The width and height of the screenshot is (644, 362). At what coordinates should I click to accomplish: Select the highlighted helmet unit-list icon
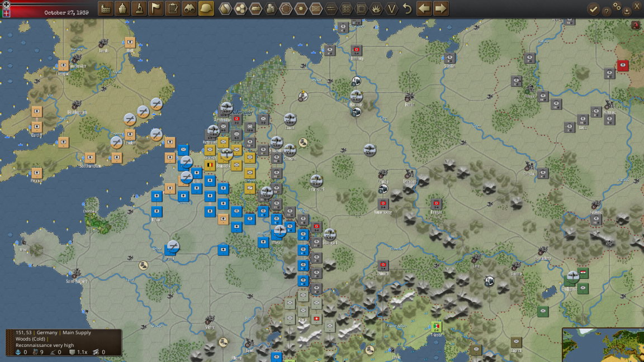click(x=206, y=8)
